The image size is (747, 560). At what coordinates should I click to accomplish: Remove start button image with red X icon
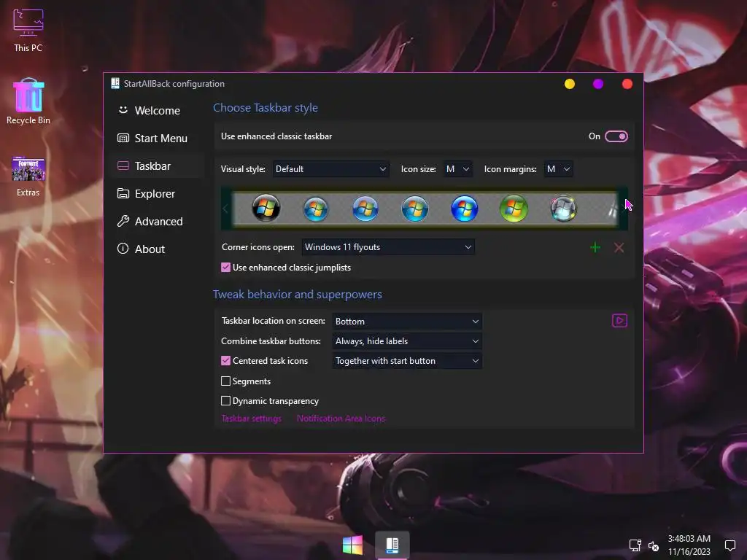click(619, 247)
